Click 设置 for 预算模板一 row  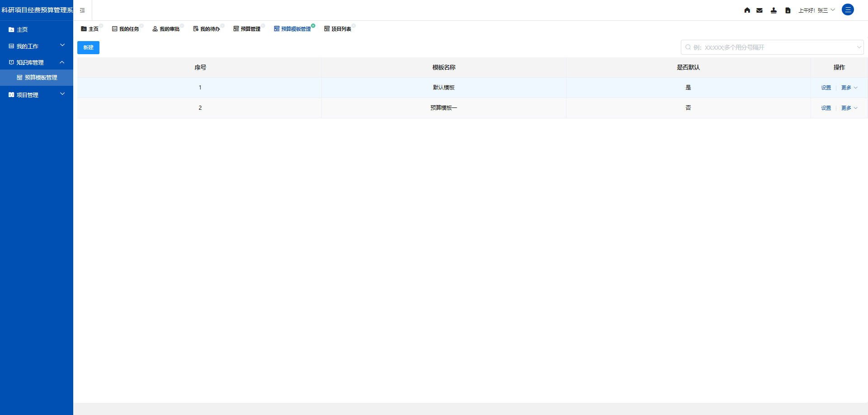pyautogui.click(x=826, y=108)
